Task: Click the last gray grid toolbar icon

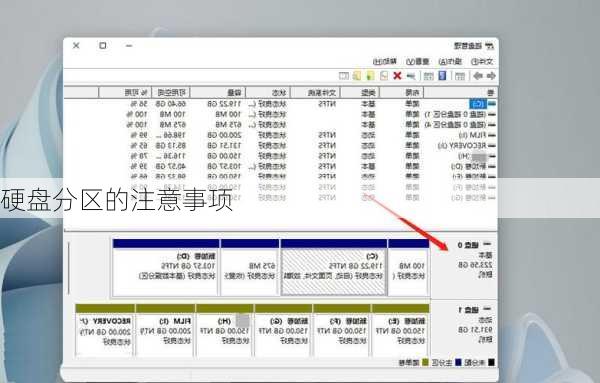Action: (x=344, y=76)
